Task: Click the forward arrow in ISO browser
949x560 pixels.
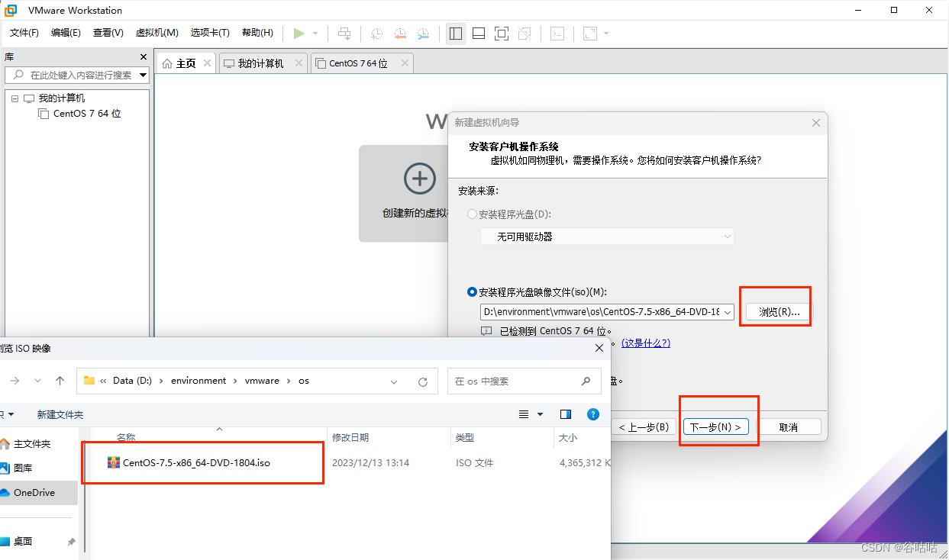Action: click(15, 381)
